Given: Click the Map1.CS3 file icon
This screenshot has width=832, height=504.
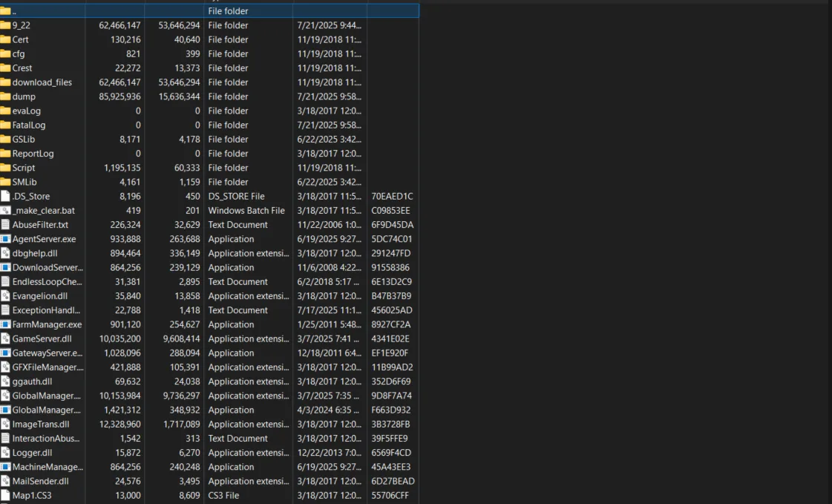Looking at the screenshot, I should click(x=7, y=495).
